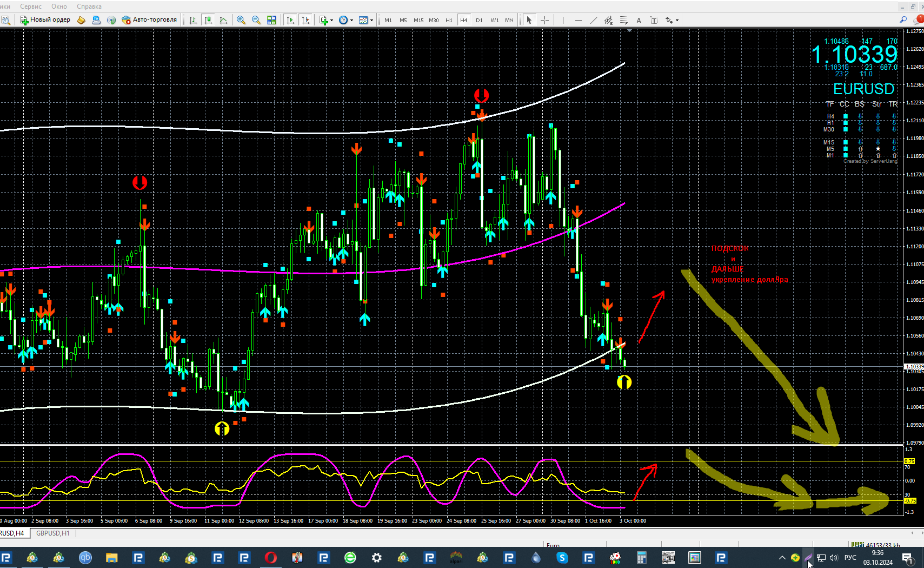Viewport: 924px width, 568px height.
Task: Open search via the magnifier icon
Action: click(x=903, y=19)
